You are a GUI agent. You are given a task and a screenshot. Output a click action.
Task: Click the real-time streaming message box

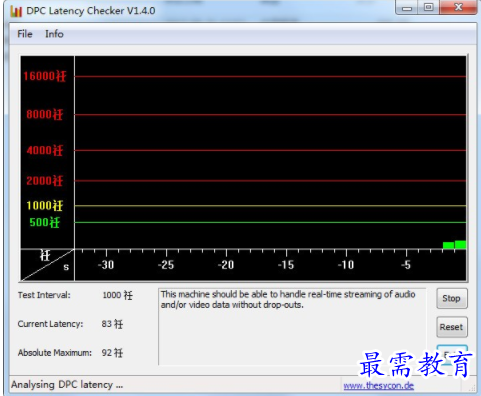point(292,327)
